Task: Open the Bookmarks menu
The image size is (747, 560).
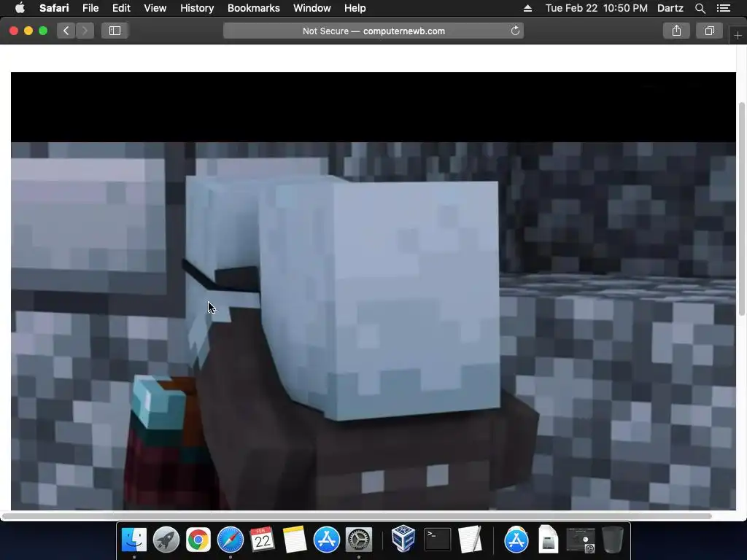Action: click(253, 8)
